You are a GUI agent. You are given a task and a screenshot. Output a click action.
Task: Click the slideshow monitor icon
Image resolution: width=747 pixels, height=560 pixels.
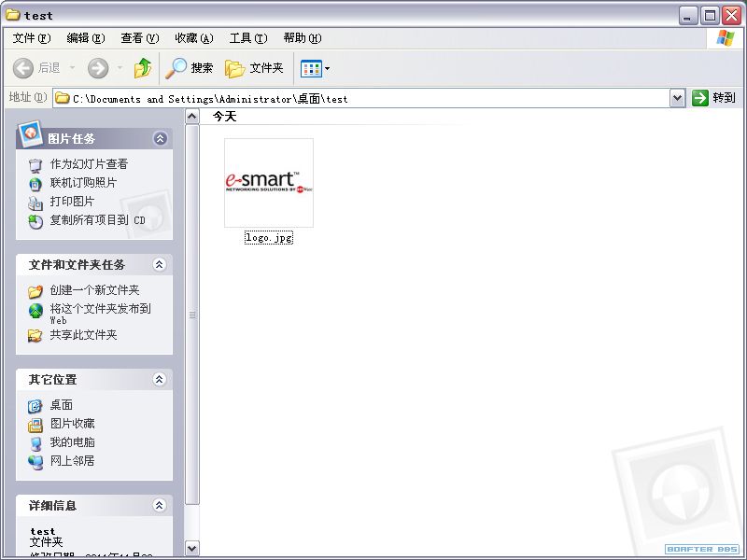coord(35,165)
